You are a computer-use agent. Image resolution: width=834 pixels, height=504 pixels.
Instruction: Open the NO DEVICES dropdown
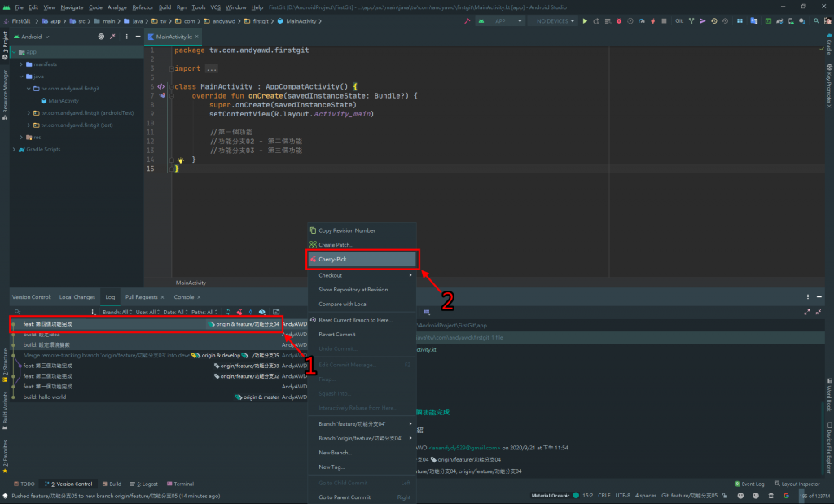pyautogui.click(x=553, y=21)
